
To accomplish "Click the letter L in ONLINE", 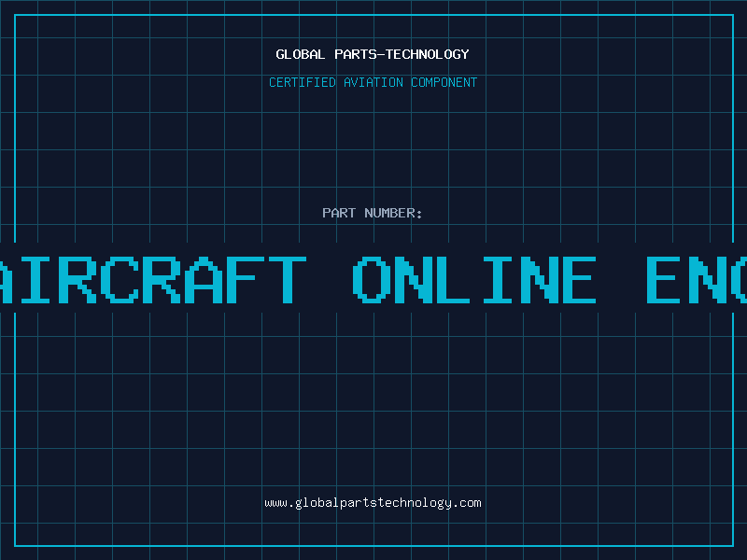I will pos(453,280).
